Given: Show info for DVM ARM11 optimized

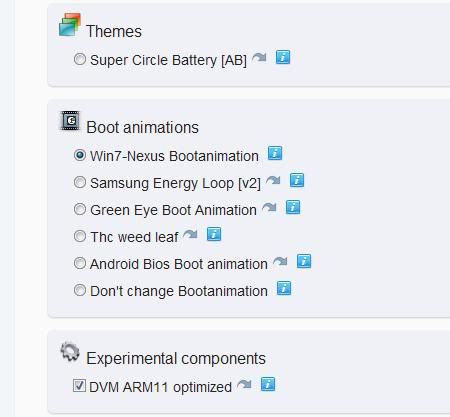Looking at the screenshot, I should click(268, 384).
